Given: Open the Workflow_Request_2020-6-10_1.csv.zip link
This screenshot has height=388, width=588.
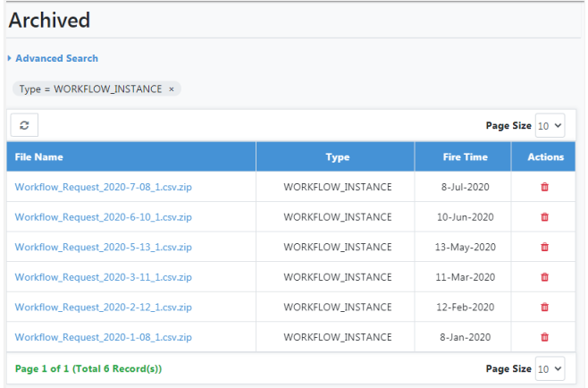Looking at the screenshot, I should point(104,217).
